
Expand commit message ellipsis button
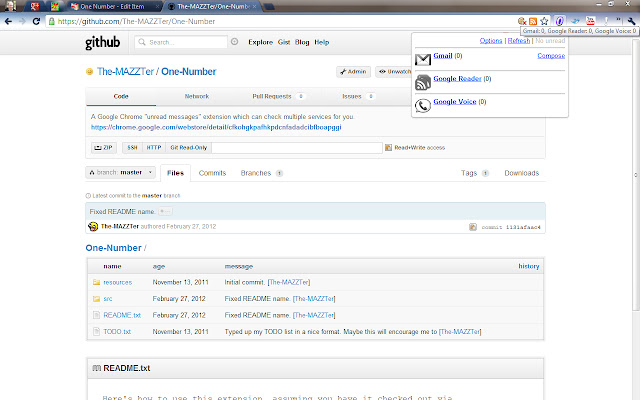tap(165, 211)
